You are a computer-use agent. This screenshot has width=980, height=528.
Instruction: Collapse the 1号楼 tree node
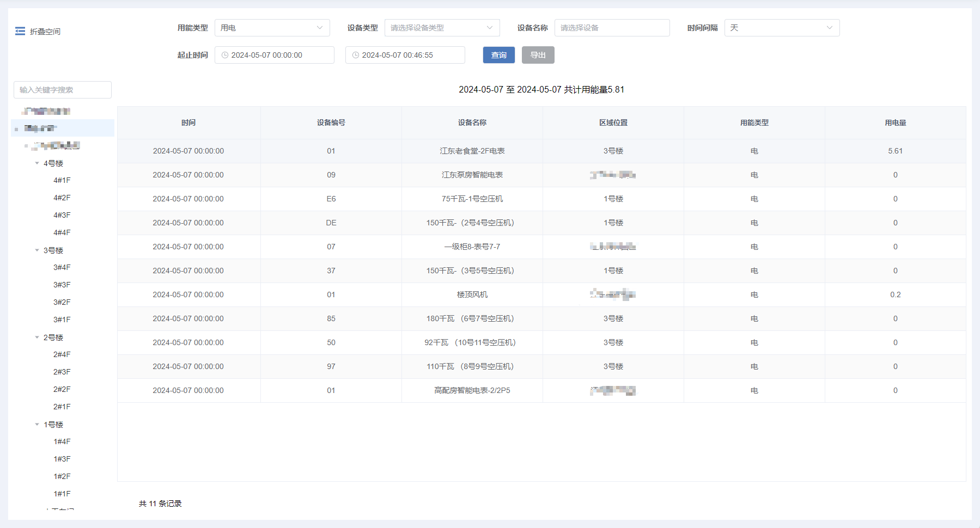(37, 425)
